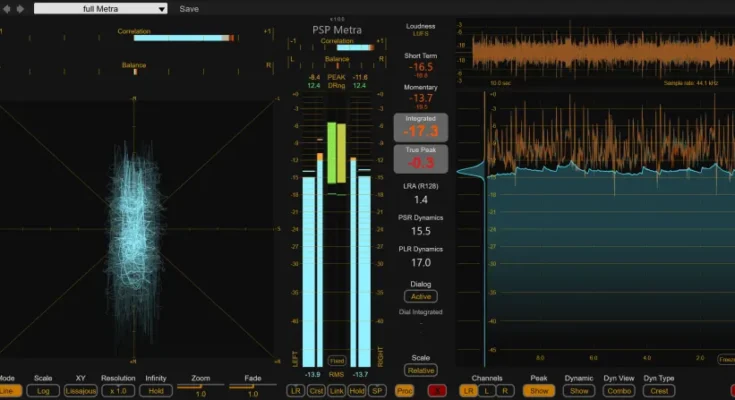This screenshot has width=735, height=400.
Task: Go to the next preset with right arrow
Action: 20,9
